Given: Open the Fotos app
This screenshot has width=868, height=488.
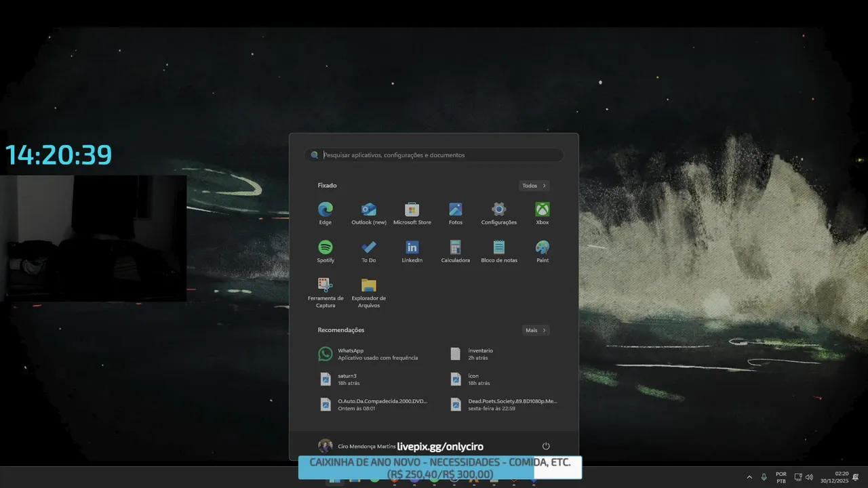Looking at the screenshot, I should click(x=456, y=213).
